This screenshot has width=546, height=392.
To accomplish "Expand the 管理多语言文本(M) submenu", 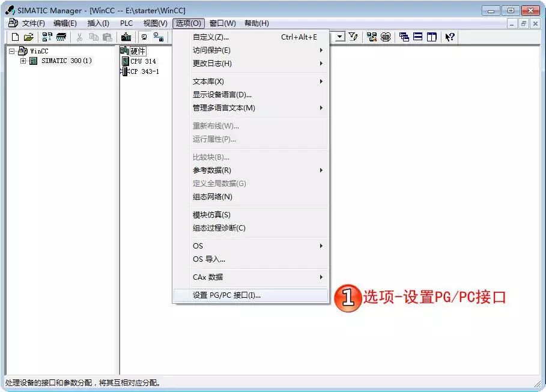I will coord(250,108).
